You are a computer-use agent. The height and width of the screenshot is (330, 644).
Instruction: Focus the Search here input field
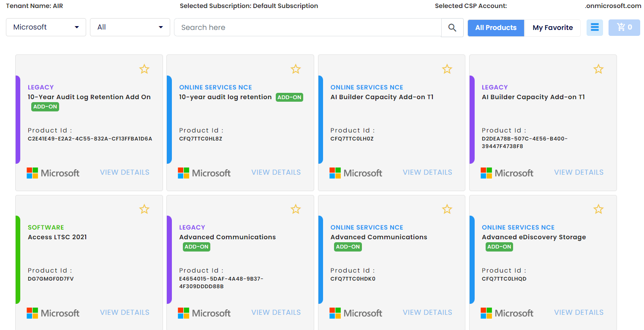pos(308,27)
